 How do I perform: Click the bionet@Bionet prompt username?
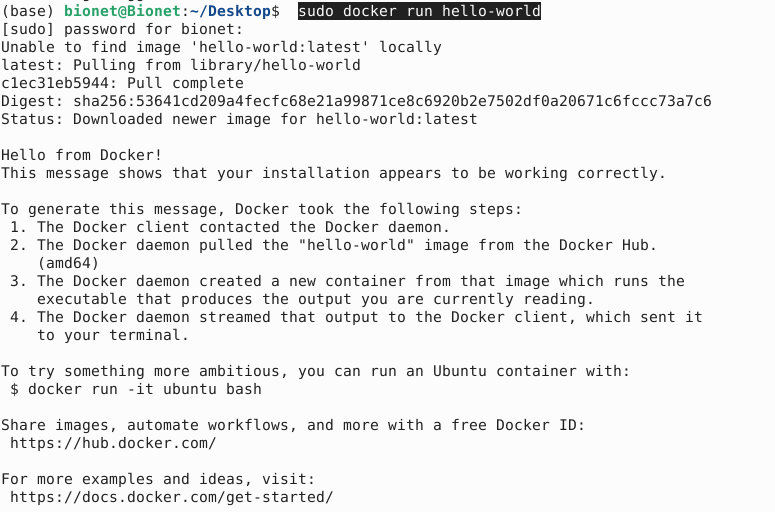click(123, 11)
